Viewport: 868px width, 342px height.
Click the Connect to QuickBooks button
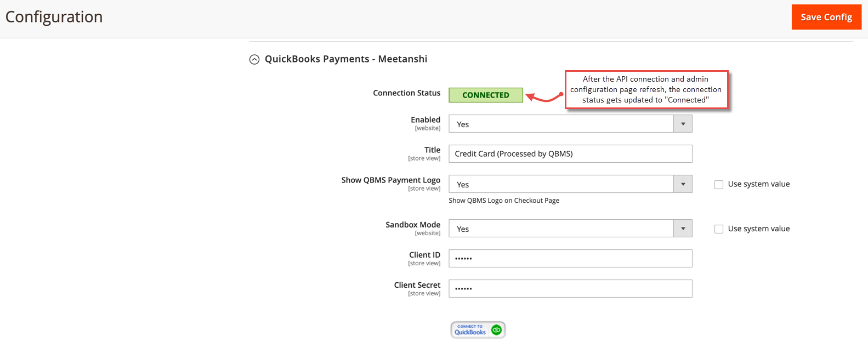coord(478,330)
